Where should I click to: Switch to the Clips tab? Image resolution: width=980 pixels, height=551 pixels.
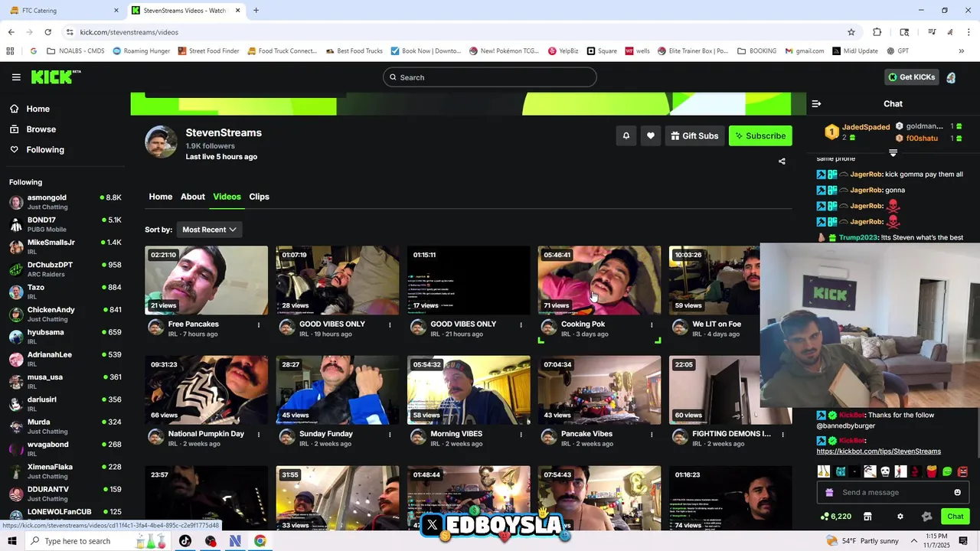[259, 197]
